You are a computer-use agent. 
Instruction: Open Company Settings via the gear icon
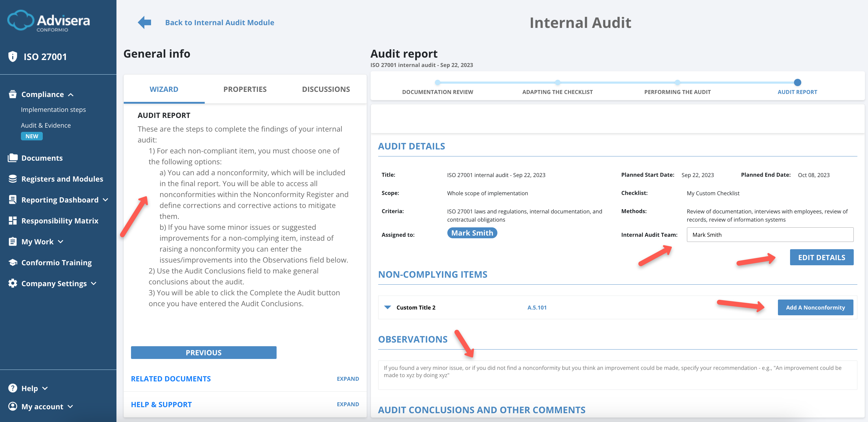pos(12,283)
